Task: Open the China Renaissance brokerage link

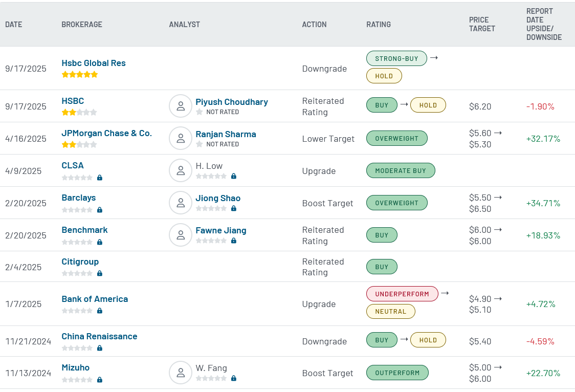Action: [99, 336]
